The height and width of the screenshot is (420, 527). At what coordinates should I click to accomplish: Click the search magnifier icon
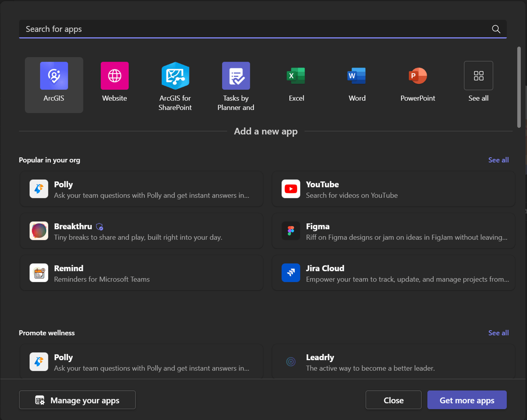click(496, 29)
